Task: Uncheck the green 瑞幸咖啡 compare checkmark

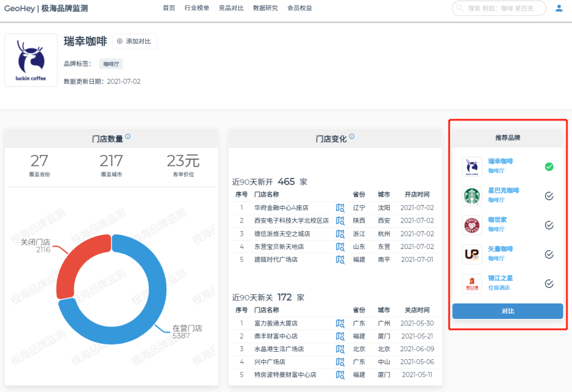Action: click(x=549, y=167)
